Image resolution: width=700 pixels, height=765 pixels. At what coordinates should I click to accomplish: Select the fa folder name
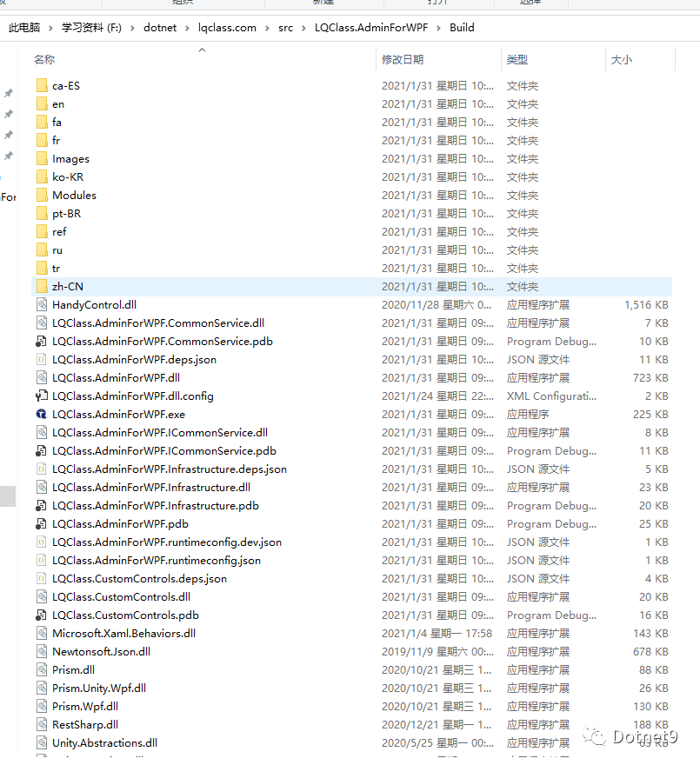point(57,123)
